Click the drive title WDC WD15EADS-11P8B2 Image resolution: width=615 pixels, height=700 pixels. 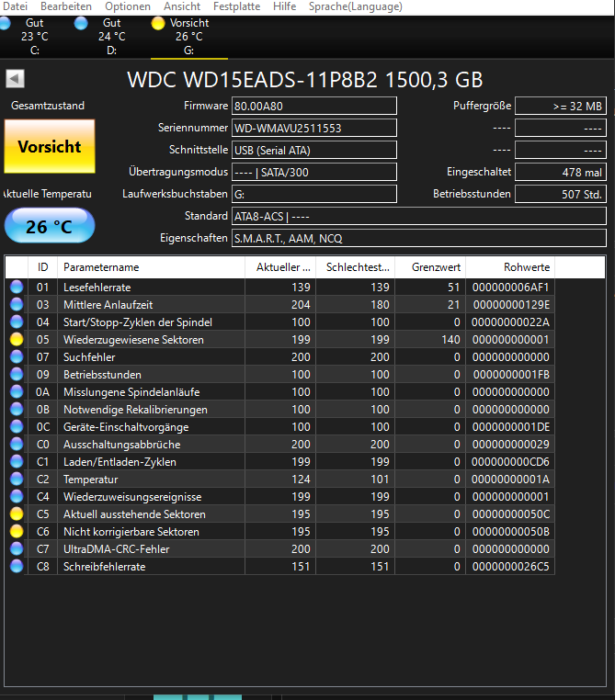pyautogui.click(x=252, y=80)
